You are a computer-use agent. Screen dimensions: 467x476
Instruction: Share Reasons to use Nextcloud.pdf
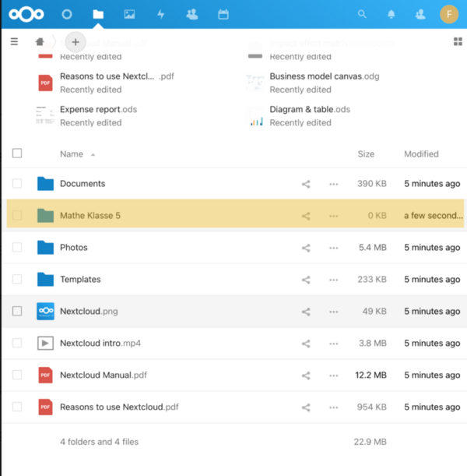tap(306, 407)
